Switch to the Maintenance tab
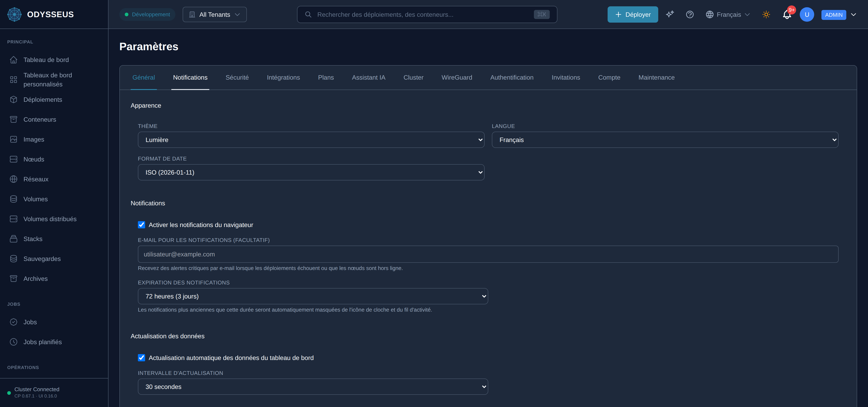The height and width of the screenshot is (407, 868). [x=656, y=78]
